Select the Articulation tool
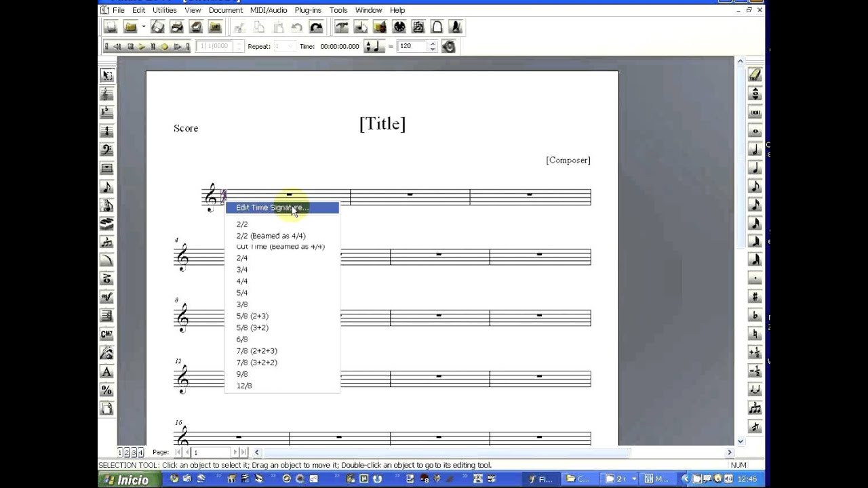Viewport: 868px width, 488px height. [106, 279]
